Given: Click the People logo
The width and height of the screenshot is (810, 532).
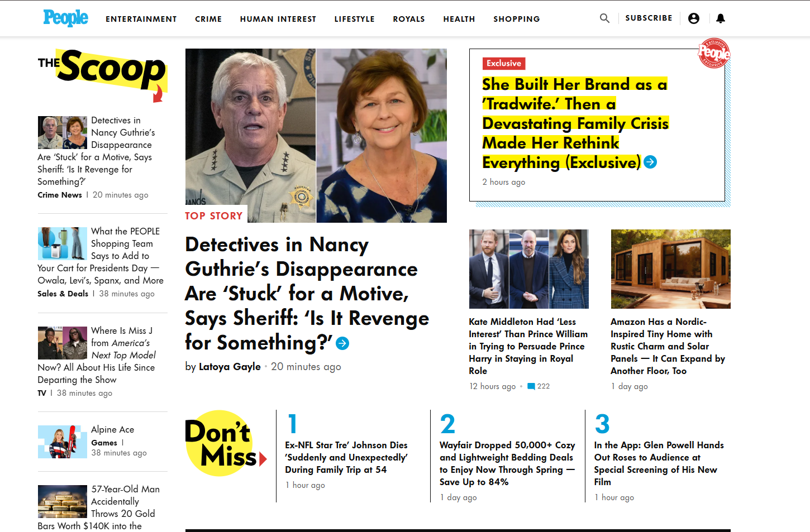Looking at the screenshot, I should (65, 18).
